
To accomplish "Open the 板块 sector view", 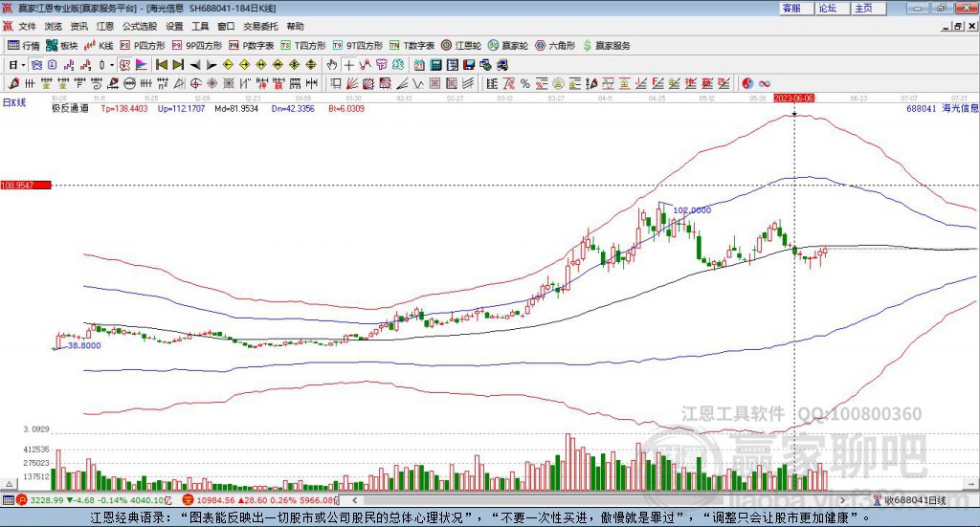I will tap(61, 46).
